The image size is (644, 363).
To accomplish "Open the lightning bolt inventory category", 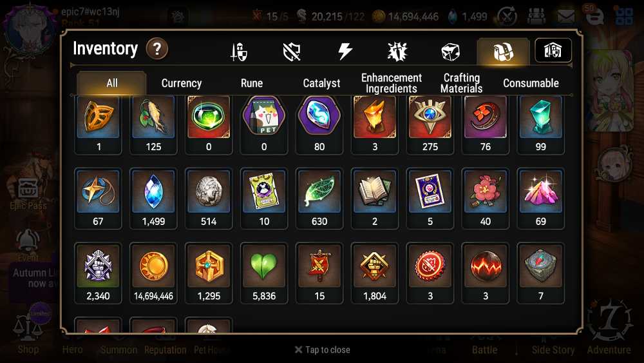I will [x=345, y=52].
